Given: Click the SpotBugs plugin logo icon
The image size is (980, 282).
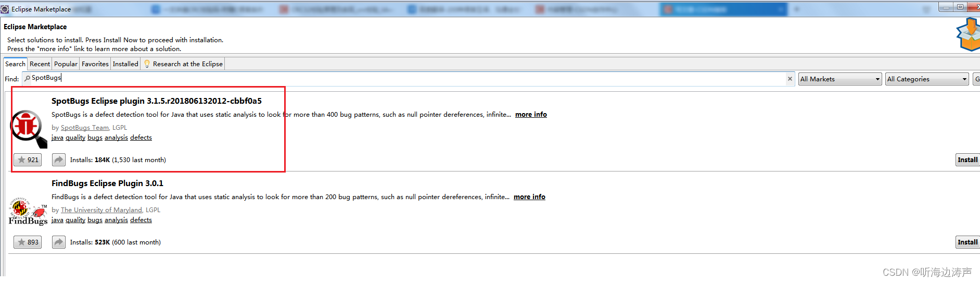Looking at the screenshot, I should tap(29, 129).
